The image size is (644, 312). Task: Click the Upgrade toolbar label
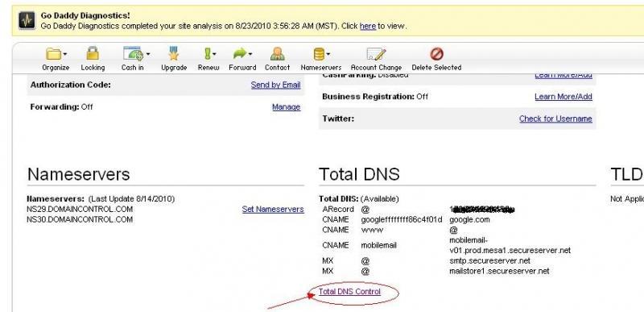(x=174, y=68)
